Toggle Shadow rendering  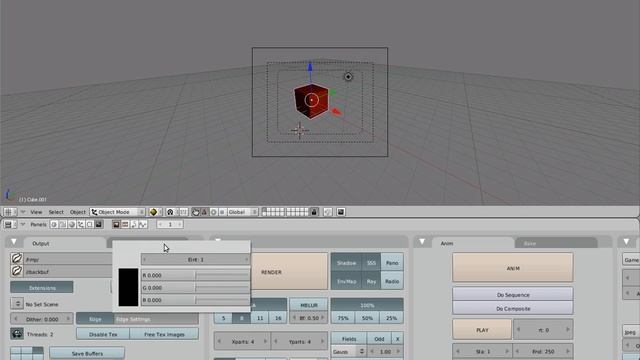[x=346, y=262]
